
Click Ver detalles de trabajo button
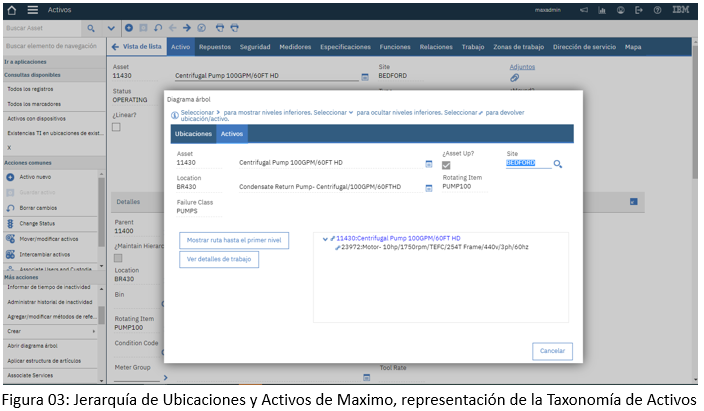click(x=219, y=260)
